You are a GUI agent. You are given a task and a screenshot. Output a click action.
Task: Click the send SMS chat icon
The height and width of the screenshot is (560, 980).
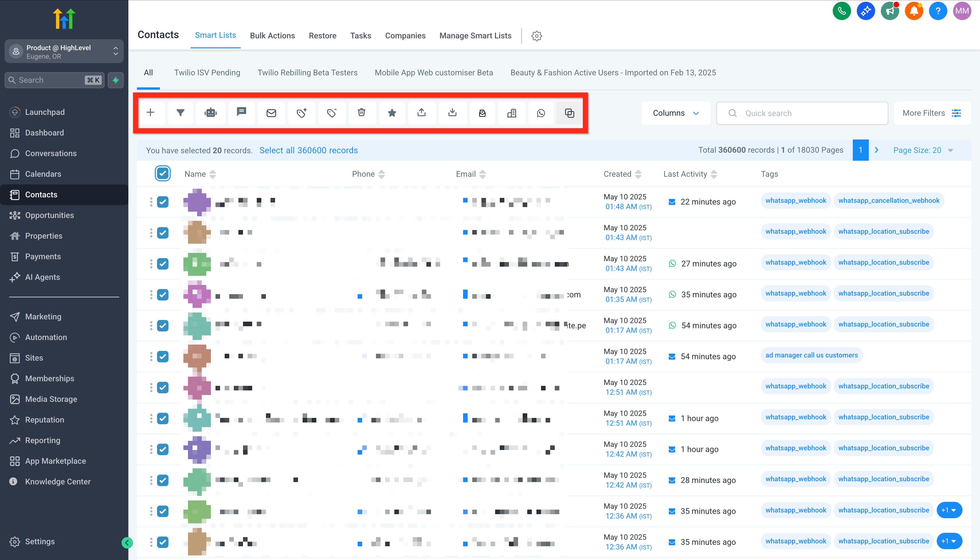241,112
